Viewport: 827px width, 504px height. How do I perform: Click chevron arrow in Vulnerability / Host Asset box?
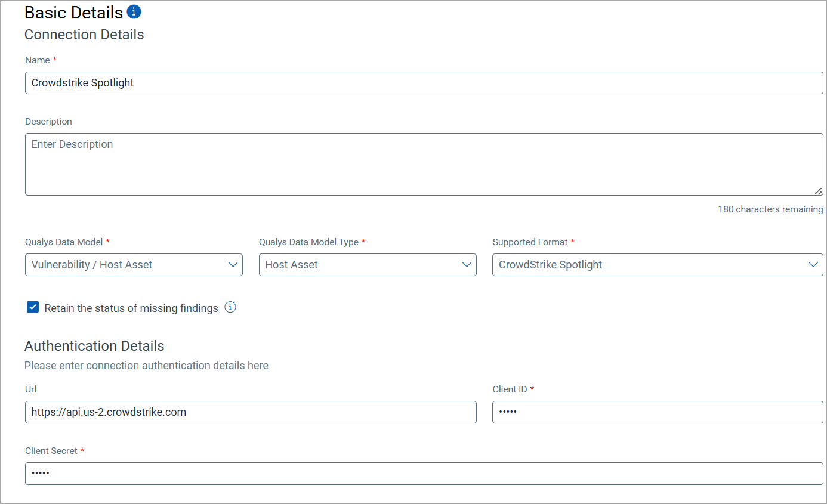tap(233, 265)
